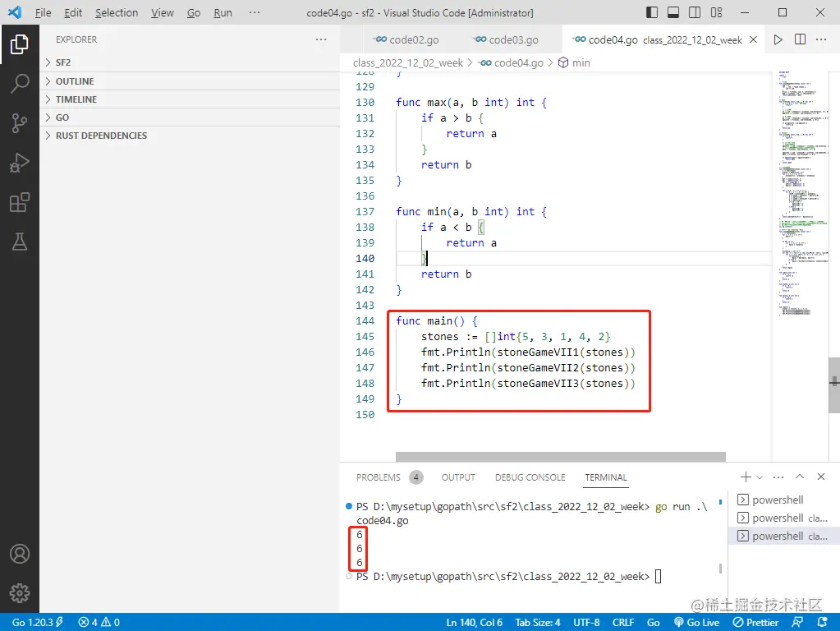Select the first powershell terminal
This screenshot has width=840, height=631.
pos(783,500)
